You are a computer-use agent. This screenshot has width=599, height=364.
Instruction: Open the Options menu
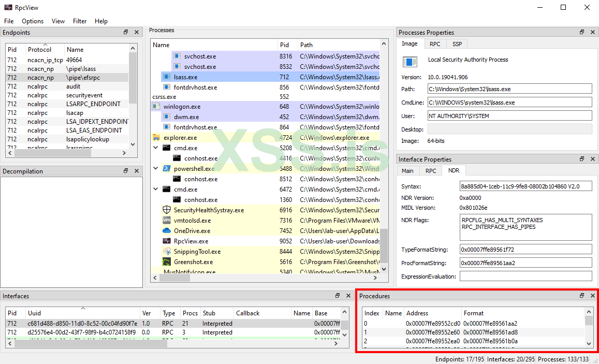[x=33, y=21]
